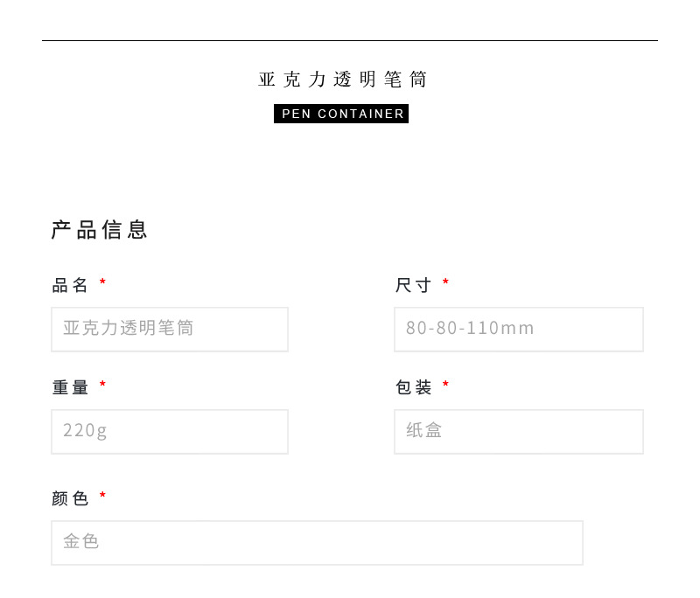Image resolution: width=700 pixels, height=598 pixels.
Task: Click the 包装 field label
Action: point(413,387)
